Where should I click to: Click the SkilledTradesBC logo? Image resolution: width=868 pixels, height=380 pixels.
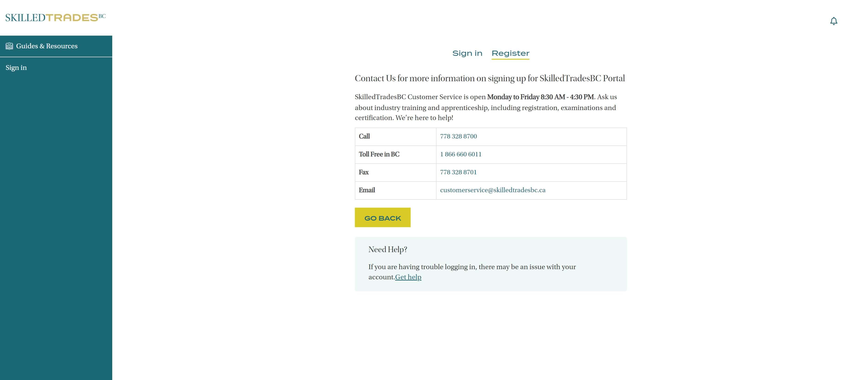coord(55,18)
